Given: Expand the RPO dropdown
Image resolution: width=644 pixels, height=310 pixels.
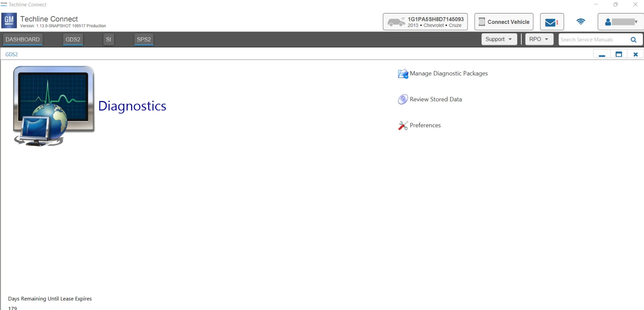Looking at the screenshot, I should [x=539, y=39].
